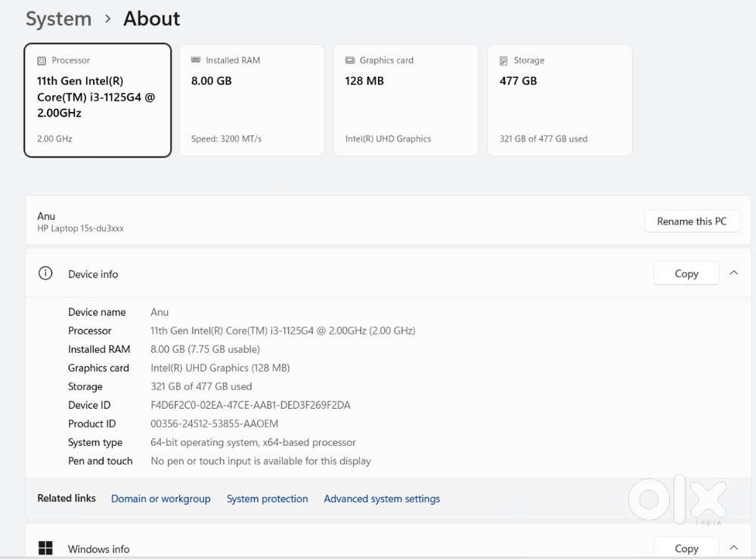Select the Processor summary card
Screen dimensions: 756x560
click(x=98, y=101)
